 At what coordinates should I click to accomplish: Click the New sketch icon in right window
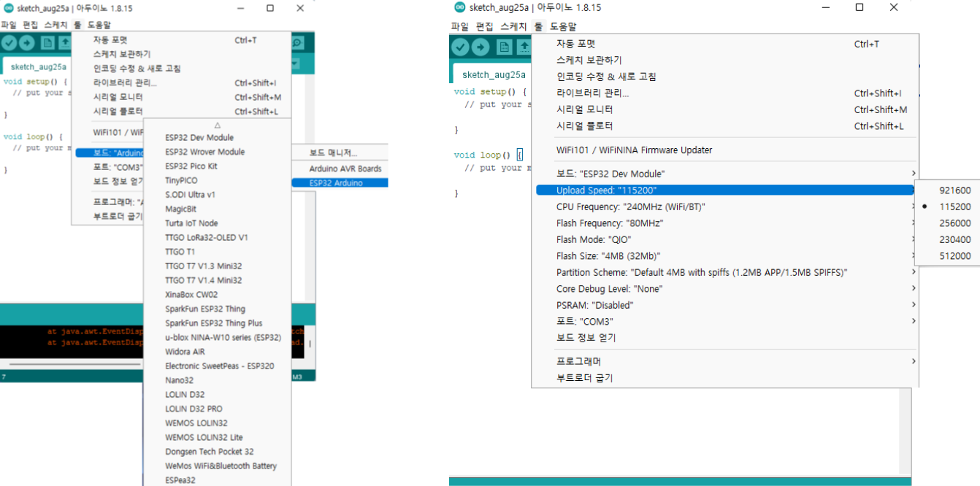(505, 47)
